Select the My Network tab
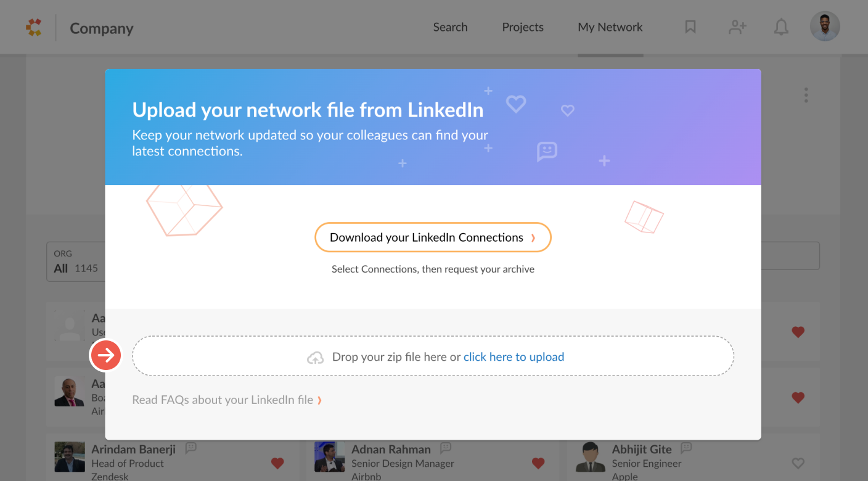This screenshot has width=868, height=481. [610, 27]
